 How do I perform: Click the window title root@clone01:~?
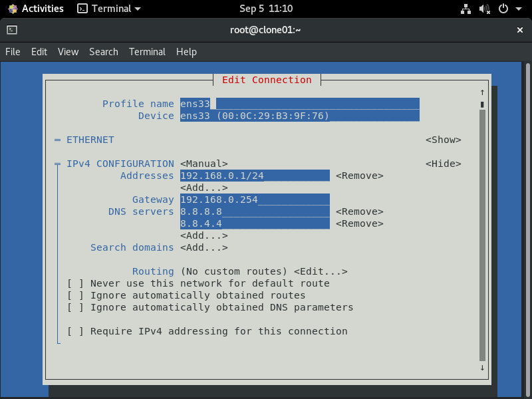click(265, 30)
